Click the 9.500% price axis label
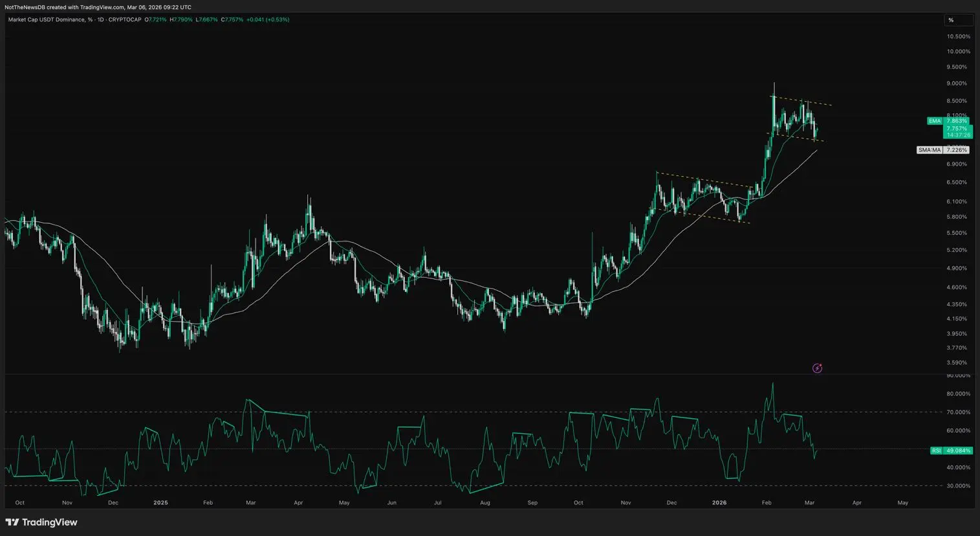 pyautogui.click(x=957, y=67)
